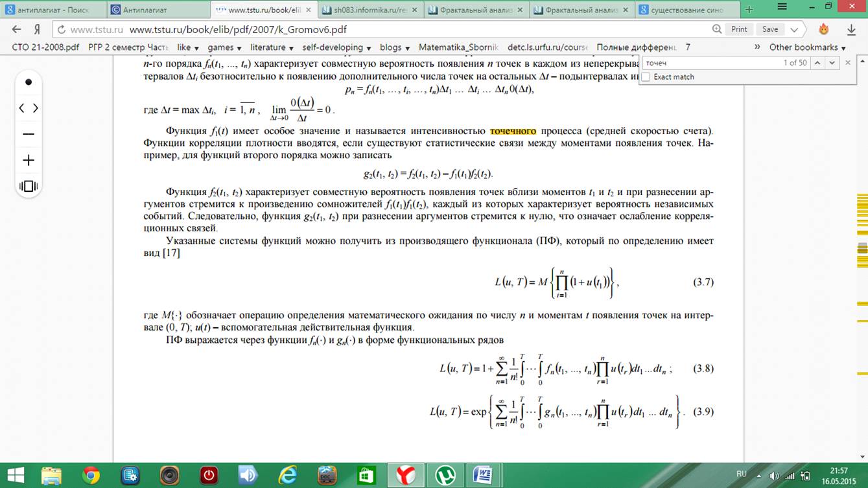868x488 pixels.
Task: Go to next PDF page with right chevron
Action: (x=36, y=108)
